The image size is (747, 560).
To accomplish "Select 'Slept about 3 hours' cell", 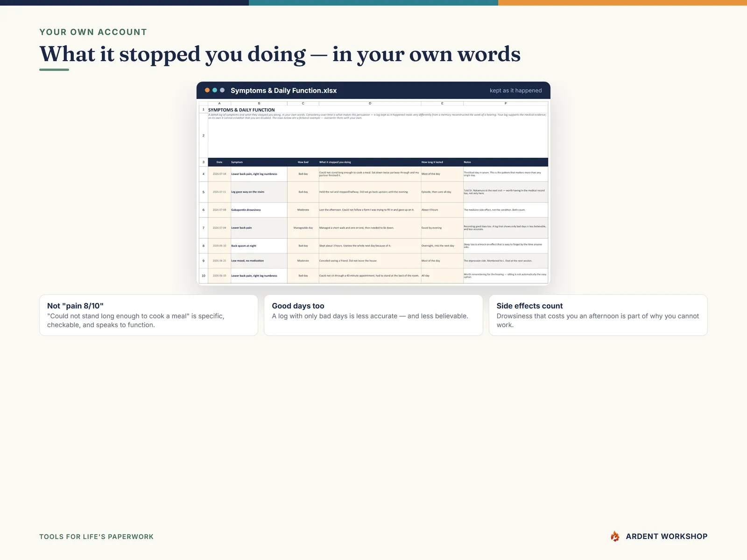I will point(370,246).
